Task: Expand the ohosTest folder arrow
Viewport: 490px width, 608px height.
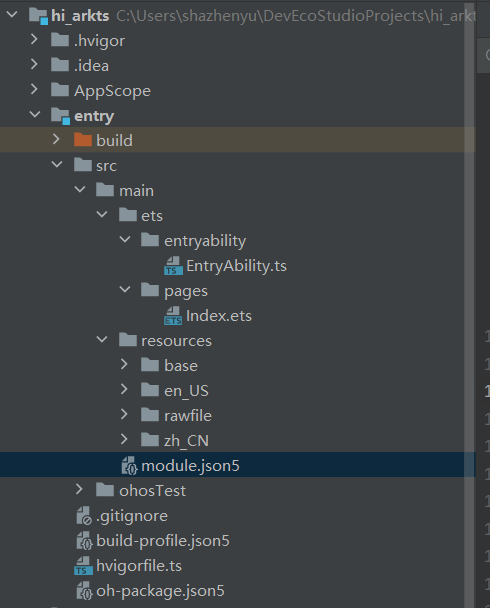Action: click(x=79, y=489)
